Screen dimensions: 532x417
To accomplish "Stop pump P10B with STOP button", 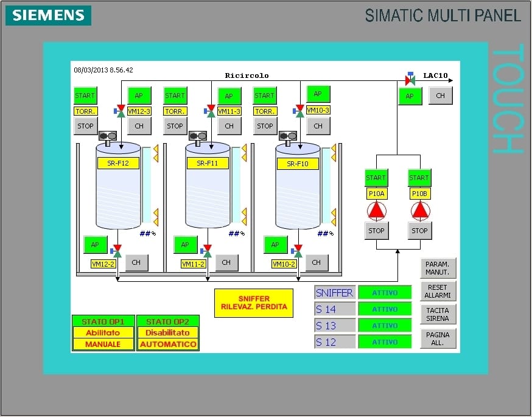I will [x=419, y=231].
